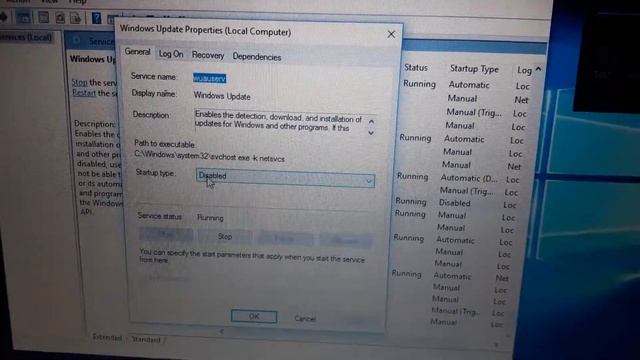The height and width of the screenshot is (360, 640).
Task: Select Services (Local) in the console tree
Action: click(x=27, y=37)
